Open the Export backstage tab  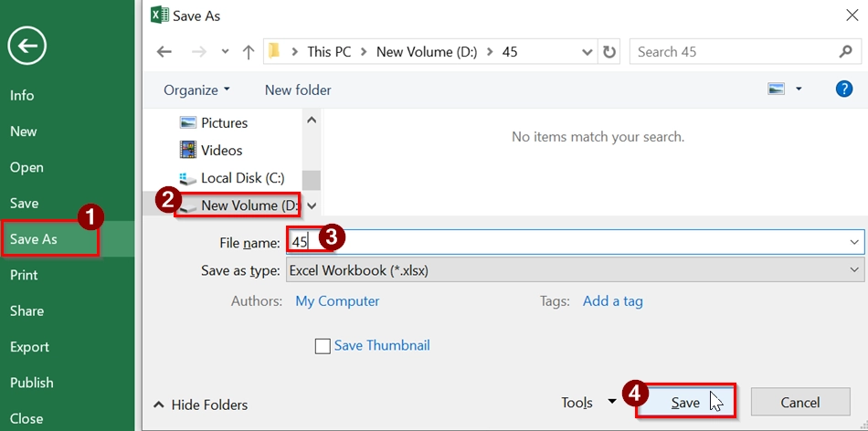click(29, 347)
